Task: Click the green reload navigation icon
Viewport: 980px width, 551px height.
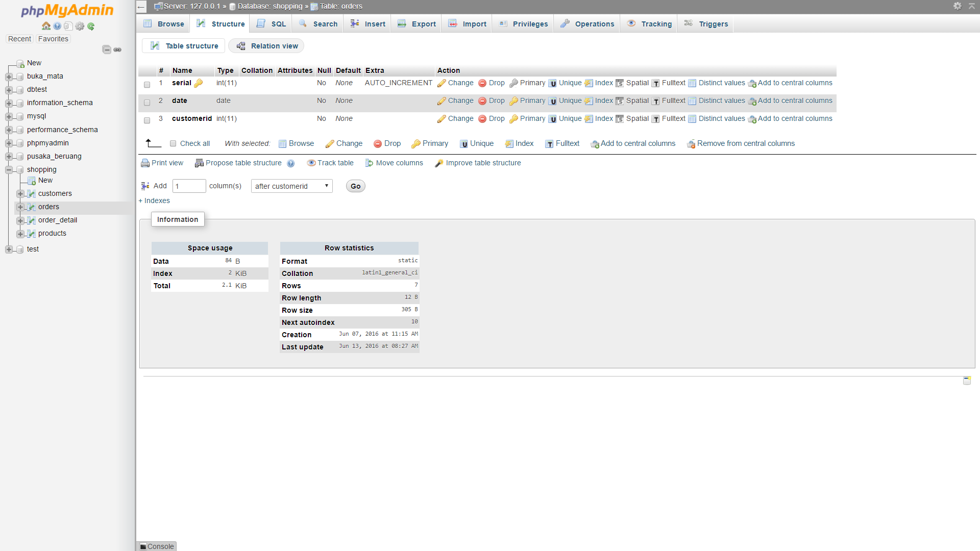Action: tap(91, 26)
